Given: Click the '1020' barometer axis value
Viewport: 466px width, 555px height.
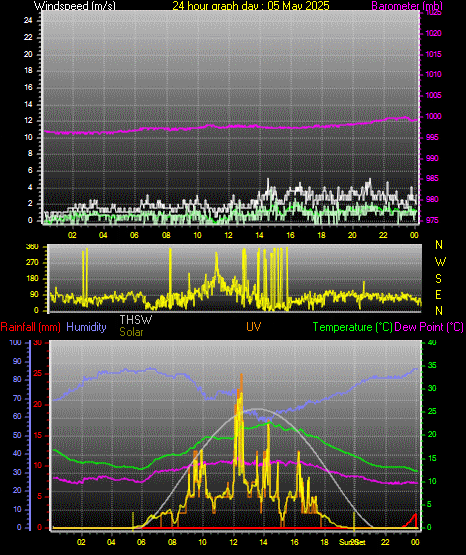Looking at the screenshot, I should click(433, 33).
